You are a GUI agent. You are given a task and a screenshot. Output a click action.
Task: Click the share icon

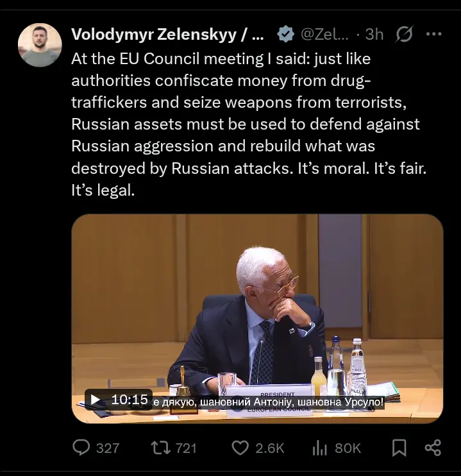tap(433, 447)
